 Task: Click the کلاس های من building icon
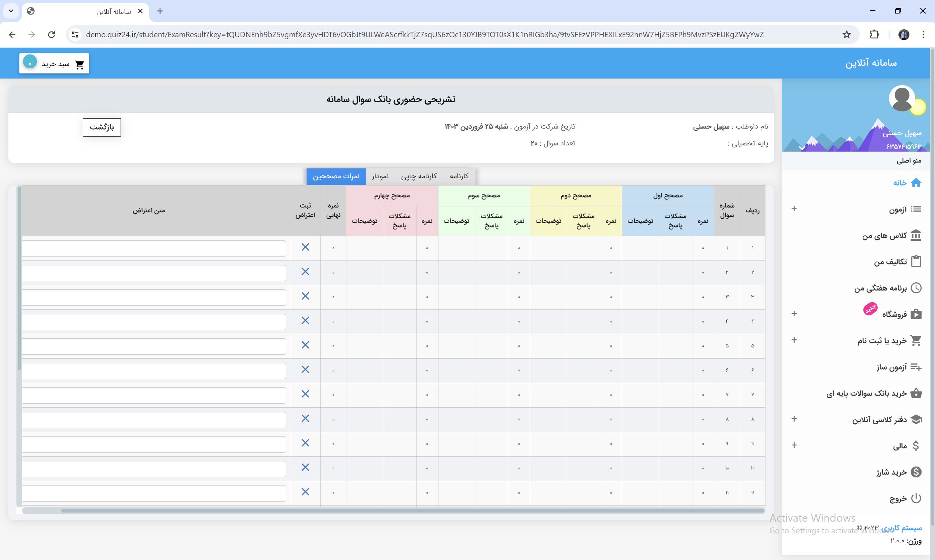coord(916,235)
